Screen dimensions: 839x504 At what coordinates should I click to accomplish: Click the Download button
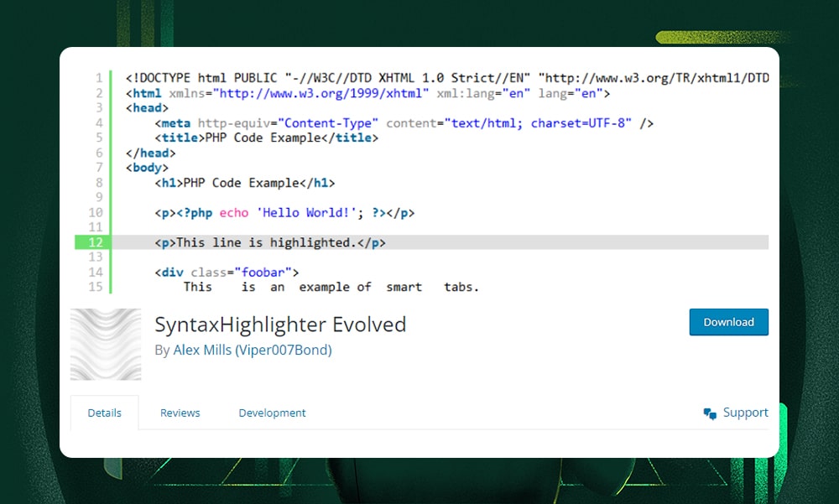point(728,322)
